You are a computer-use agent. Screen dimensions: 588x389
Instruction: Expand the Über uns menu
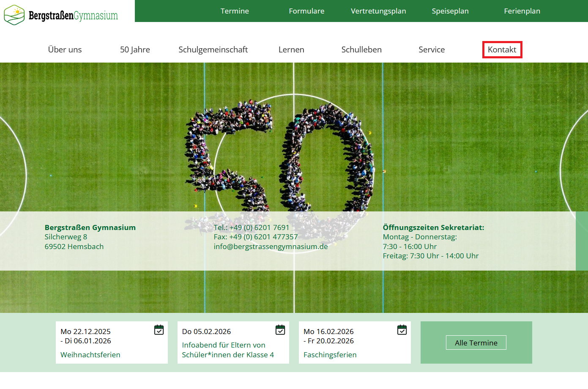click(65, 49)
